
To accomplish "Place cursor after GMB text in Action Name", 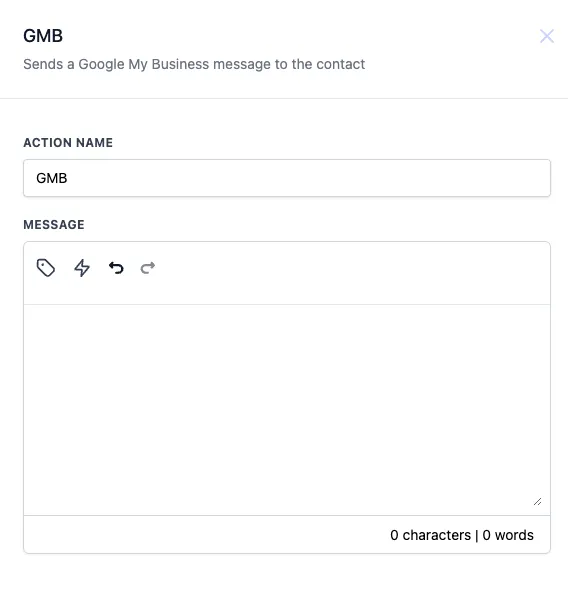I will pos(68,178).
